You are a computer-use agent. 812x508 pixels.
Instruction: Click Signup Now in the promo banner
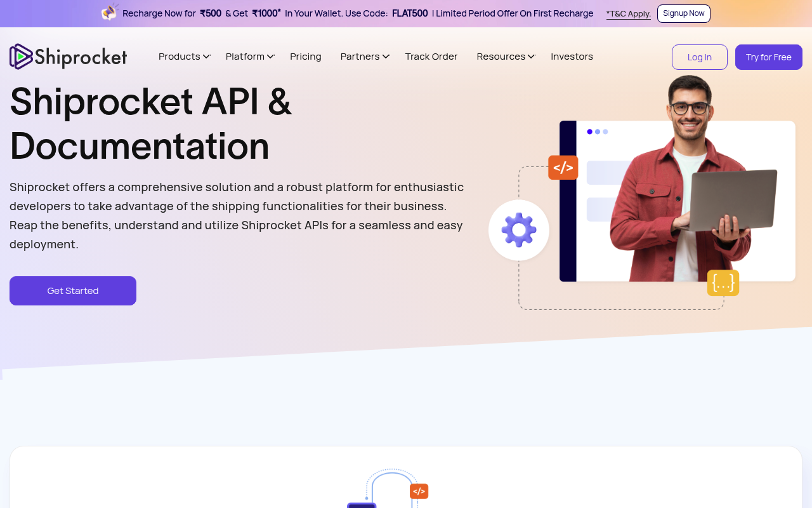point(684,13)
